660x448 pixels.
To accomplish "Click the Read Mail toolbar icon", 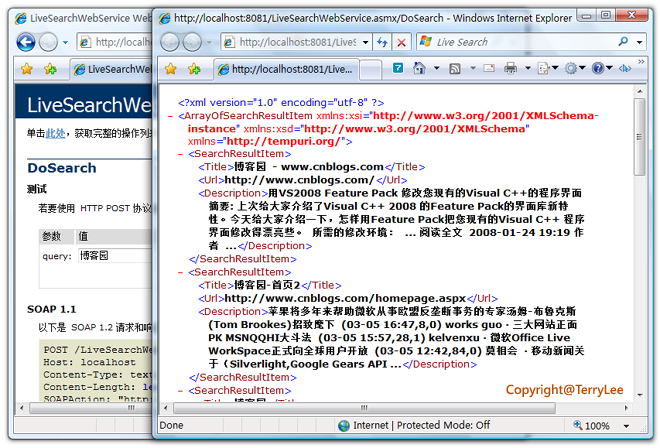I will pyautogui.click(x=489, y=68).
